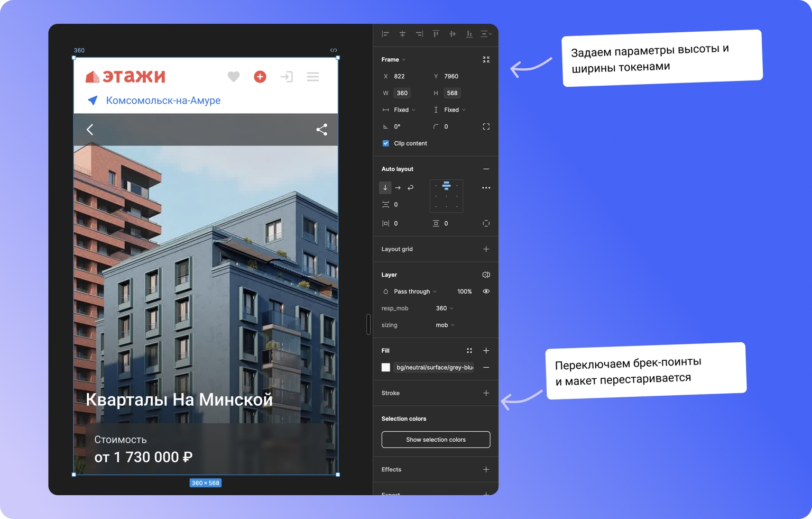Click the X position field 822
This screenshot has height=519, width=812.
399,76
